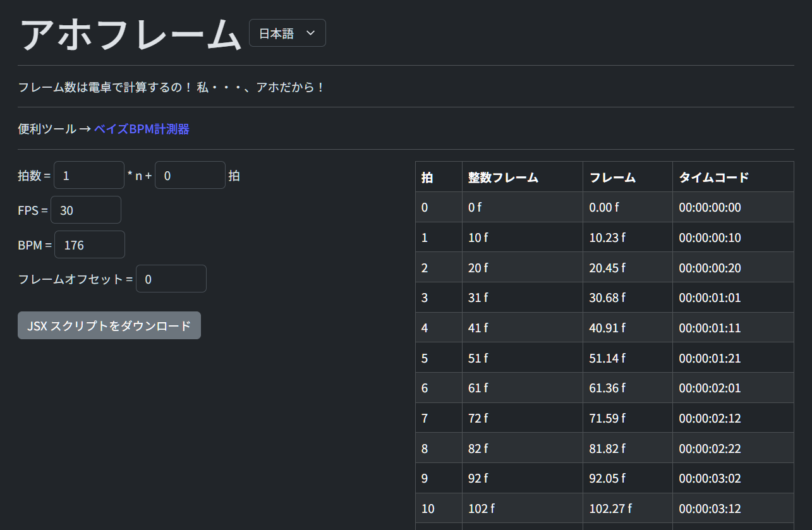Click the 拍 column header

pyautogui.click(x=428, y=178)
